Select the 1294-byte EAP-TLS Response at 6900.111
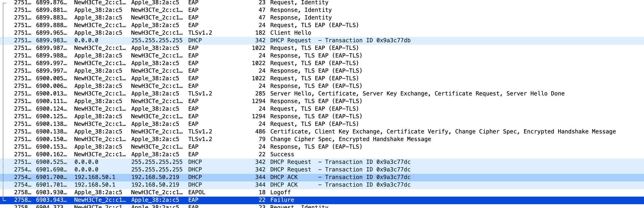Viewport: 644px width, 208px height. point(316,101)
